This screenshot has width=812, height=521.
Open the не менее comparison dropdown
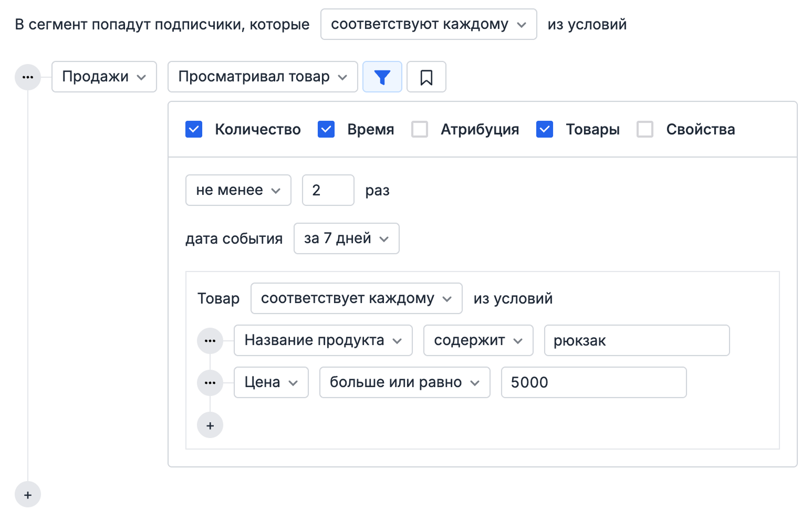pos(238,190)
